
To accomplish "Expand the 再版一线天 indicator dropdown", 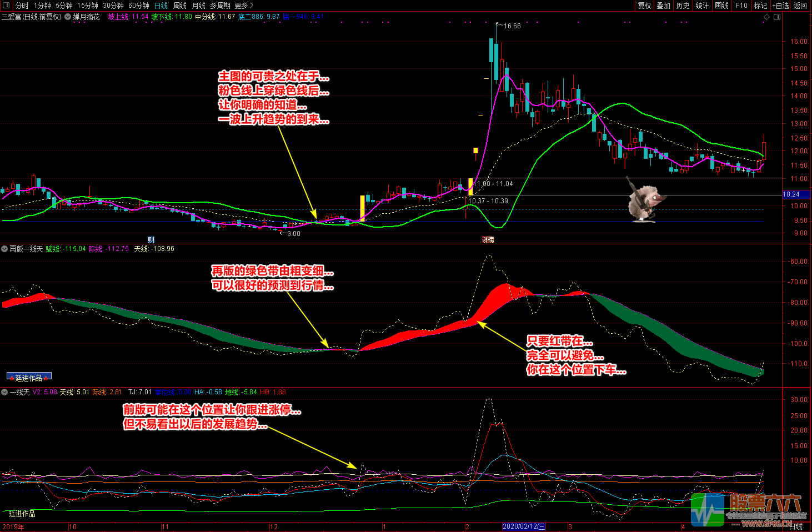I will (x=5, y=249).
